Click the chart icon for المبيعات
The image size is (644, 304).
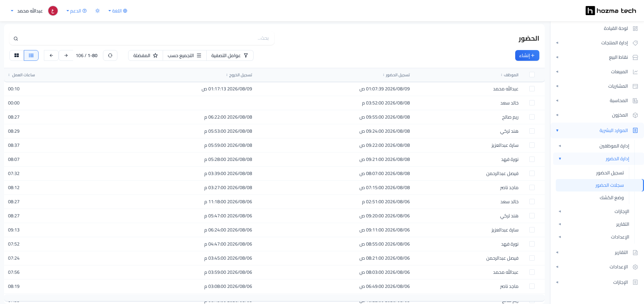pos(635,72)
